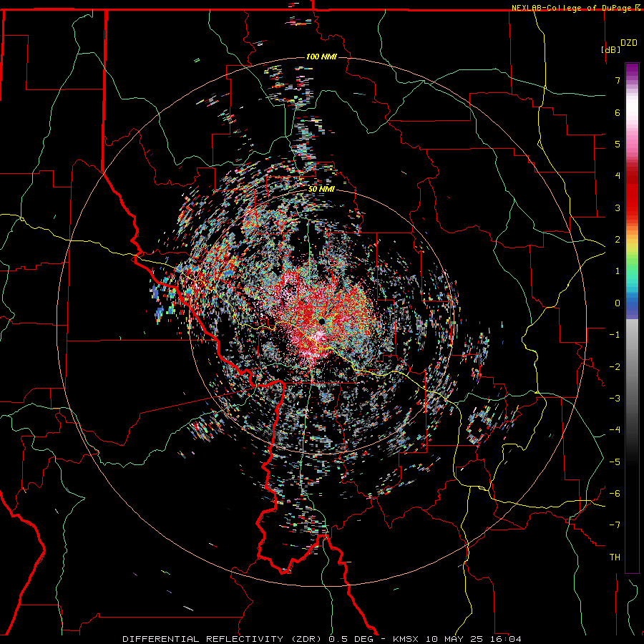Click the 100 NMI range ring label
This screenshot has width=644, height=644.
coord(321,57)
